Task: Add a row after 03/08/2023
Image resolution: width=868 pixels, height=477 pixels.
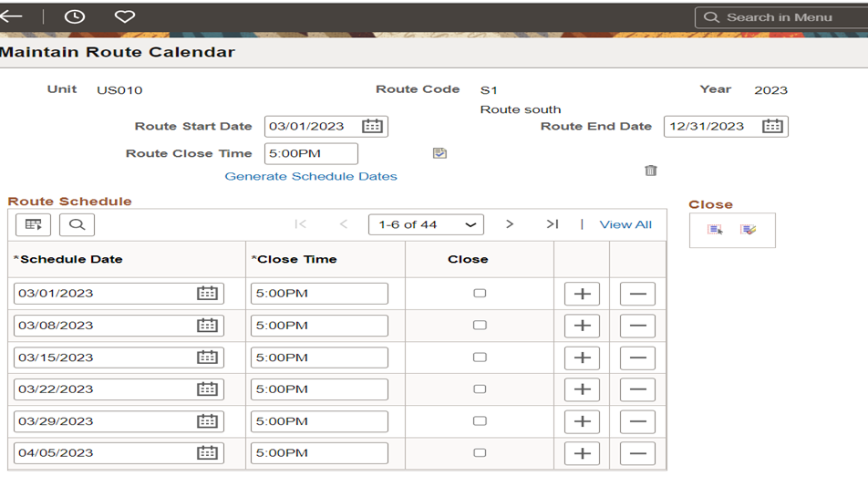Action: 582,326
